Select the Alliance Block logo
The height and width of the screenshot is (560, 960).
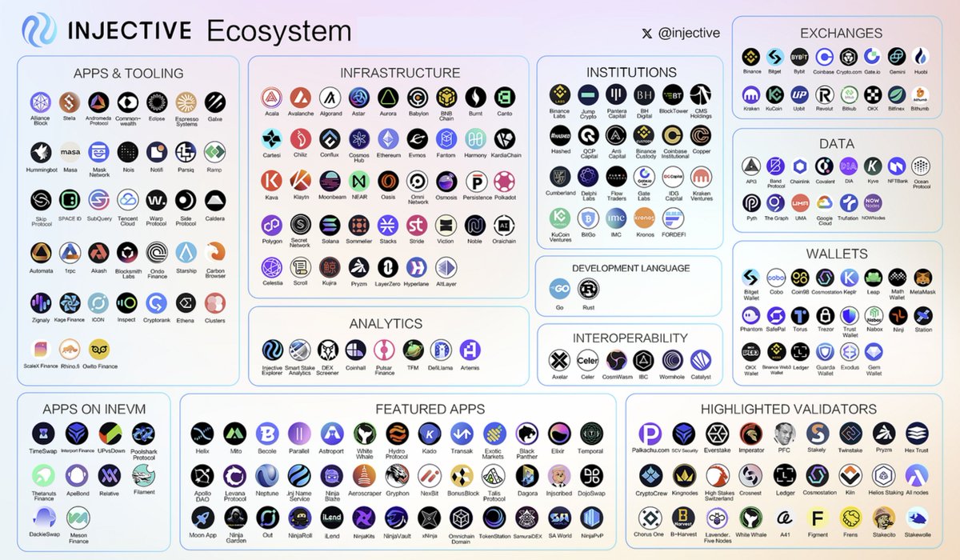click(41, 102)
